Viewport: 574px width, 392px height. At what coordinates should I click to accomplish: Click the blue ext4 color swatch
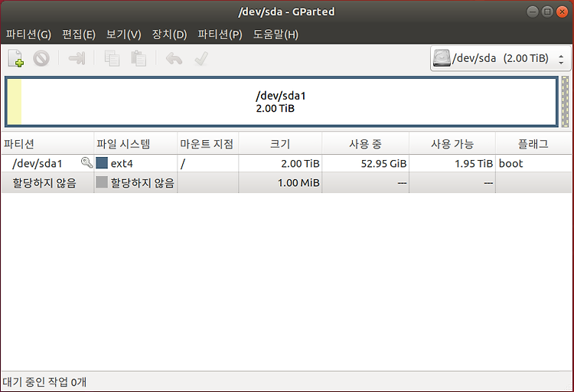101,163
